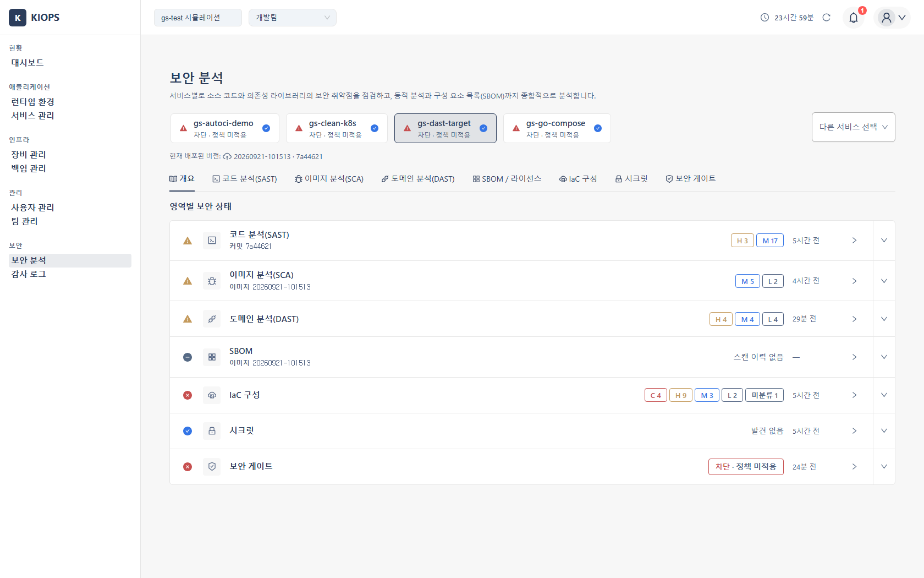Expand the 이미지 분석(SCA) row details
924x578 pixels.
pos(884,281)
